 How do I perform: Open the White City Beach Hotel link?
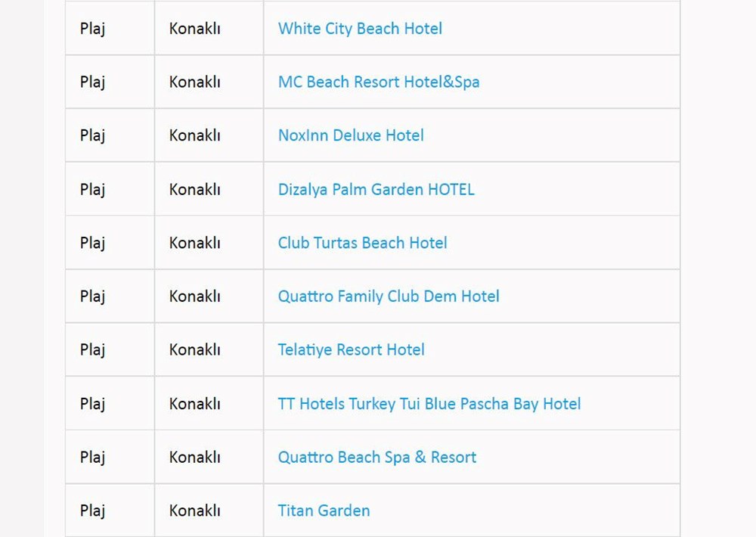tap(360, 29)
